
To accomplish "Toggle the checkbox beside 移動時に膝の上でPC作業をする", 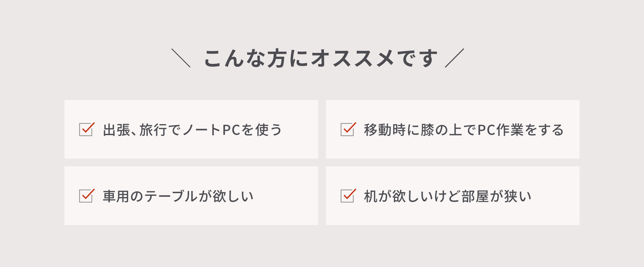I will coord(347,129).
